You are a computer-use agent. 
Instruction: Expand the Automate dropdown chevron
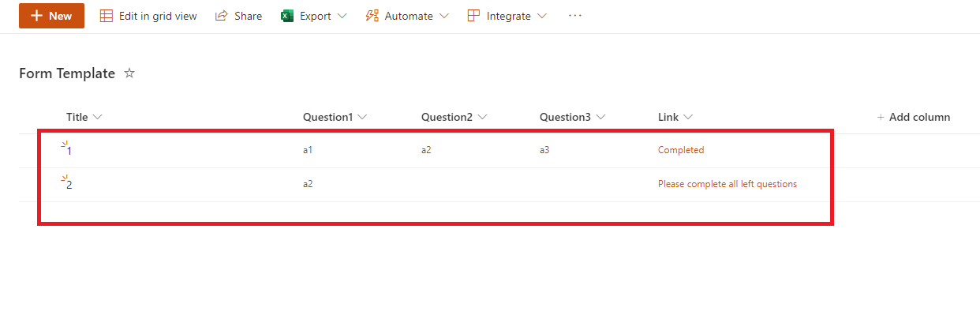pyautogui.click(x=443, y=16)
